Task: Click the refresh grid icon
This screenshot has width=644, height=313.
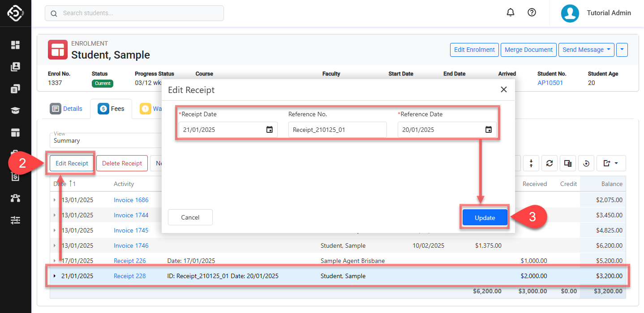Action: pyautogui.click(x=549, y=163)
